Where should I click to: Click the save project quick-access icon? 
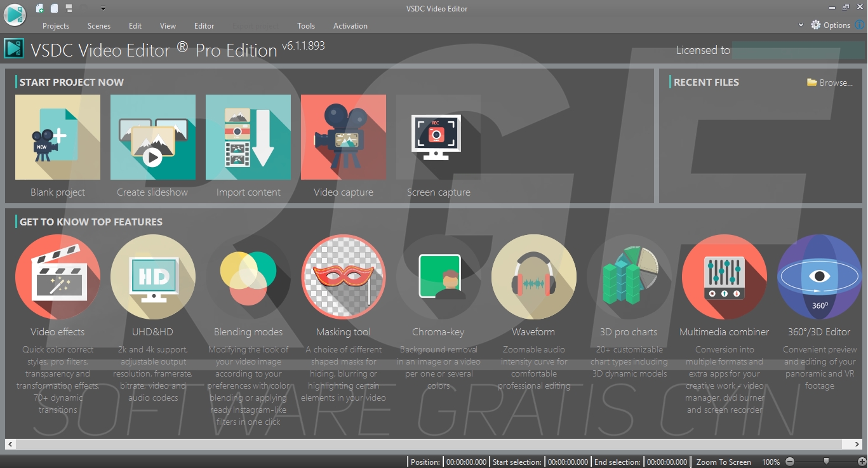(69, 8)
